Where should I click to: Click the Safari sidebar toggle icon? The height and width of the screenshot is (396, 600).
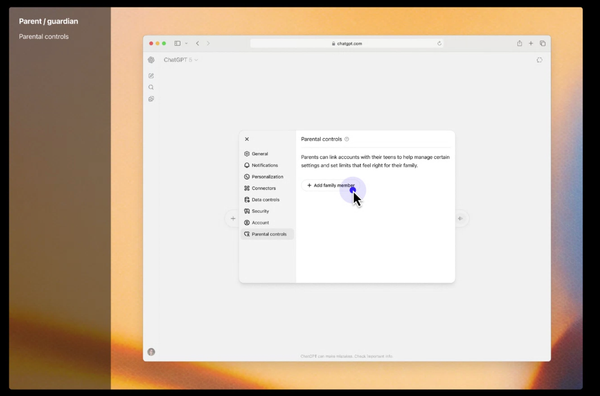(178, 43)
